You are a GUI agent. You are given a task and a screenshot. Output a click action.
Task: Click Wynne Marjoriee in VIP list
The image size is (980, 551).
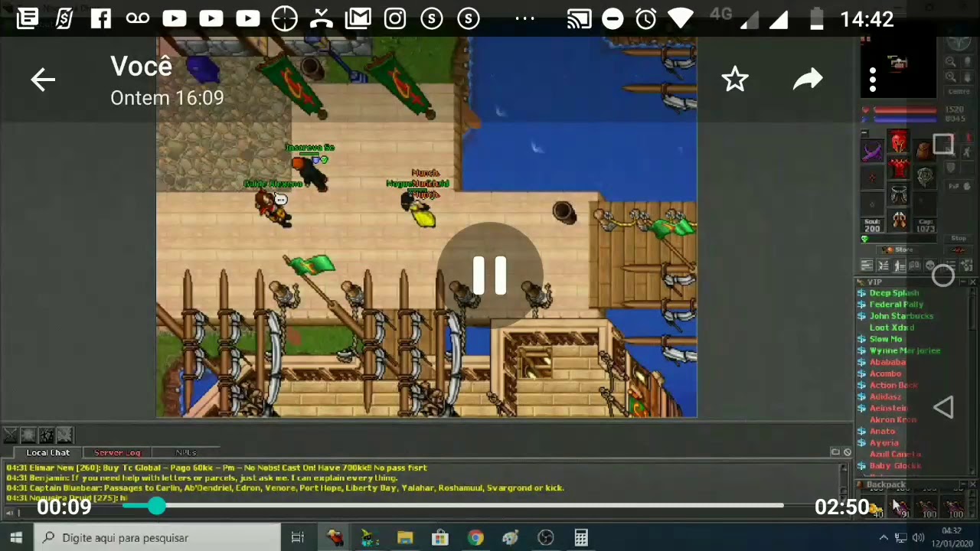point(904,350)
